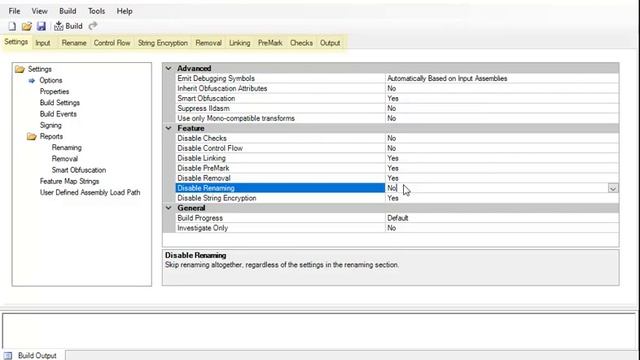Switch to the Linking tab
This screenshot has height=360, width=640.
pos(240,43)
